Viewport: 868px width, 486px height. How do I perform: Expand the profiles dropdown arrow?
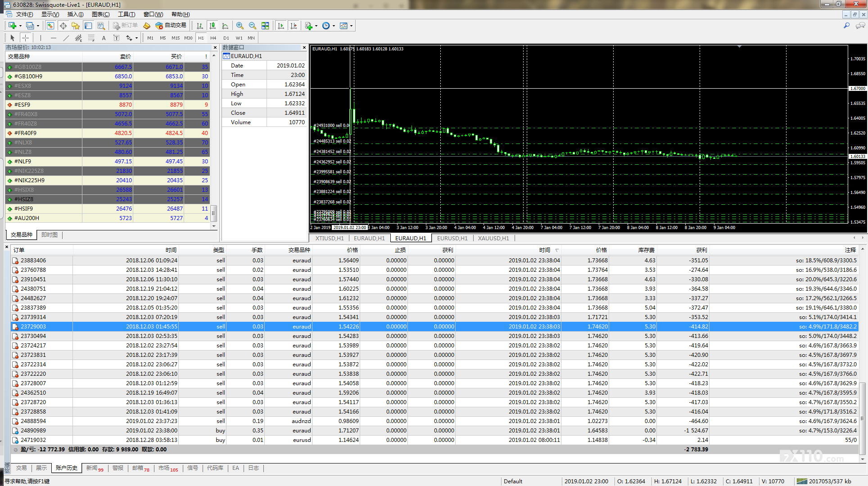pyautogui.click(x=38, y=26)
